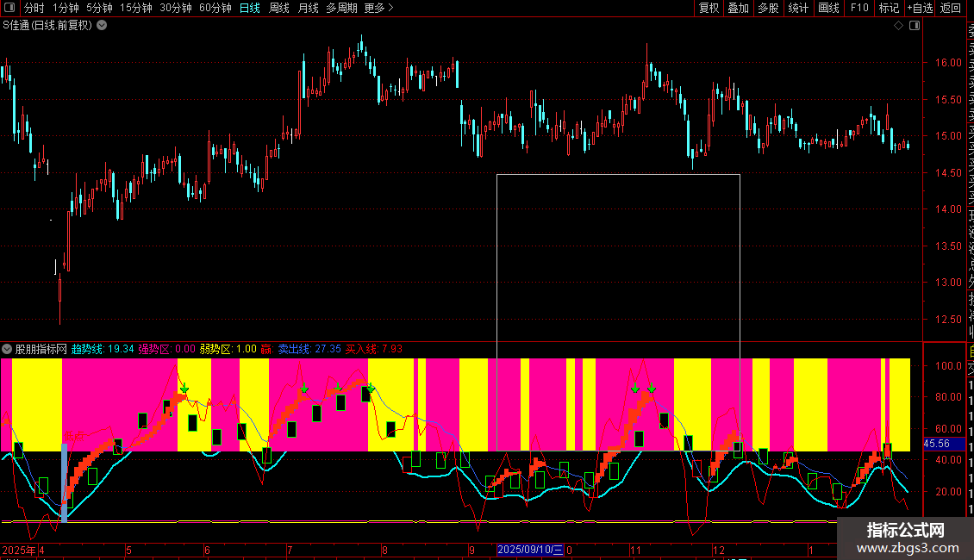Click the 卖出线: 27.35 readout

[x=309, y=349]
